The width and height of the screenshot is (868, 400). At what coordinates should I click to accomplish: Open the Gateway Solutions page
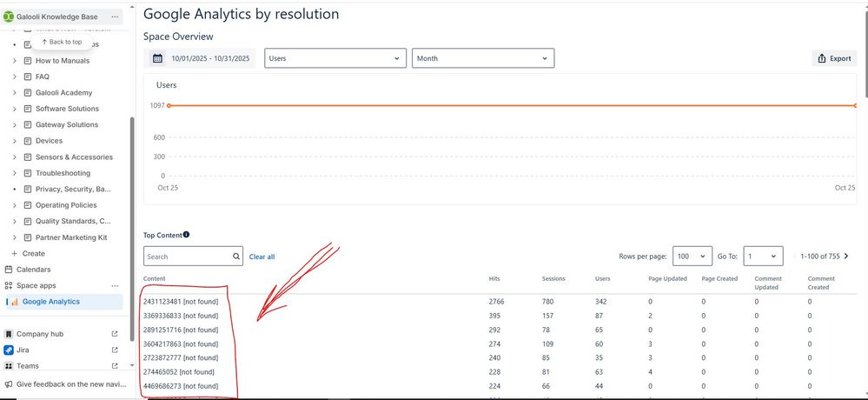tap(67, 124)
